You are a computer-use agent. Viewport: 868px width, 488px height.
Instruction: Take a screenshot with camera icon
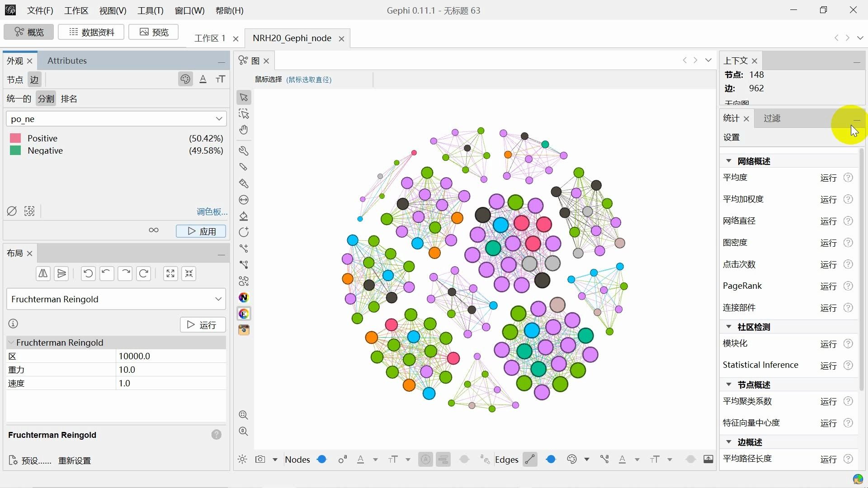tap(260, 460)
